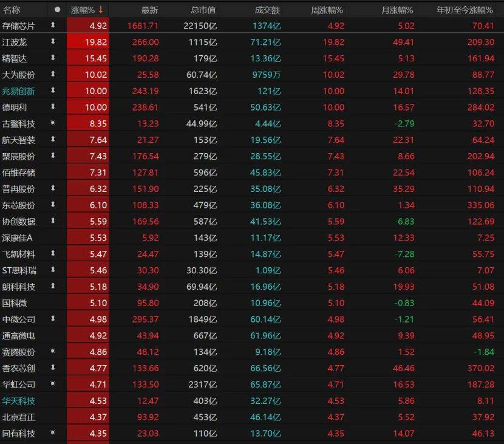Open the 兆易创新 stock name link
The width and height of the screenshot is (504, 444).
click(x=19, y=91)
